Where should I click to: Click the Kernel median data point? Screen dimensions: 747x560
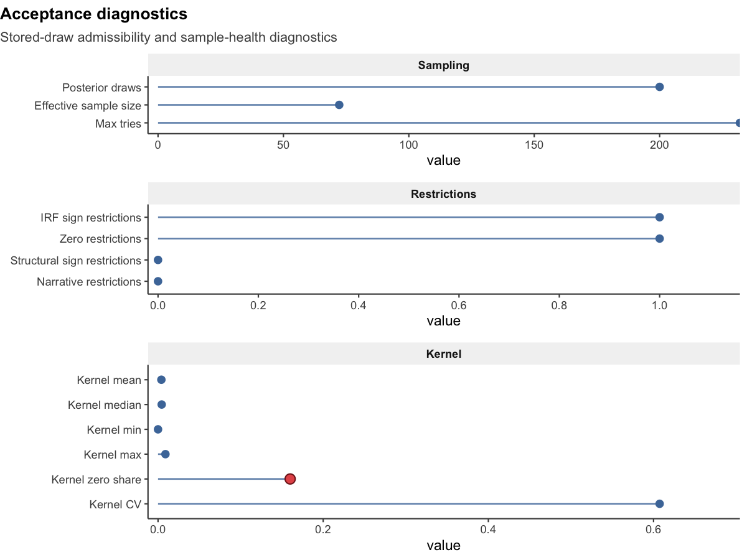coord(162,404)
